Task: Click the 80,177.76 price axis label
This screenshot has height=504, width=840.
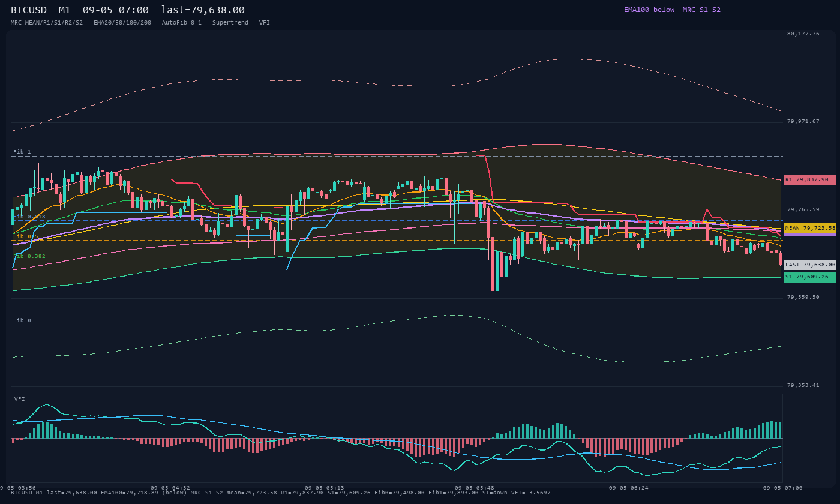Action: (x=803, y=34)
